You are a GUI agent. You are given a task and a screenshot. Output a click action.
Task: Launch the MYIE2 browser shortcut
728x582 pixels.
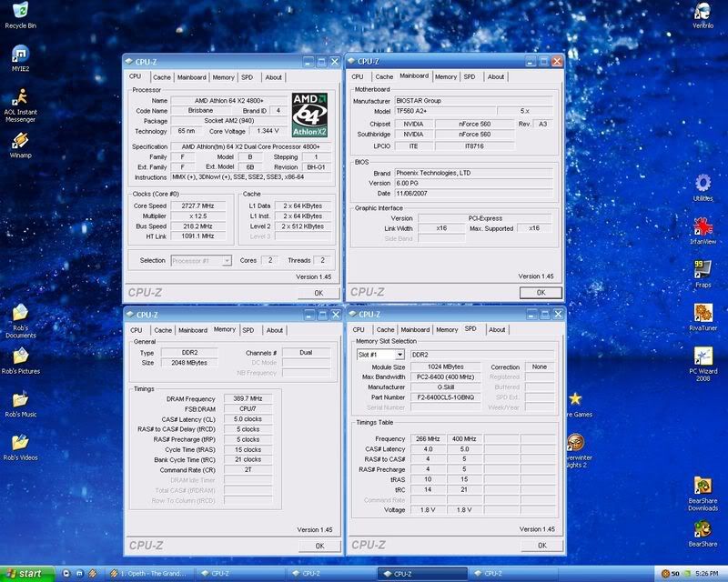point(19,55)
